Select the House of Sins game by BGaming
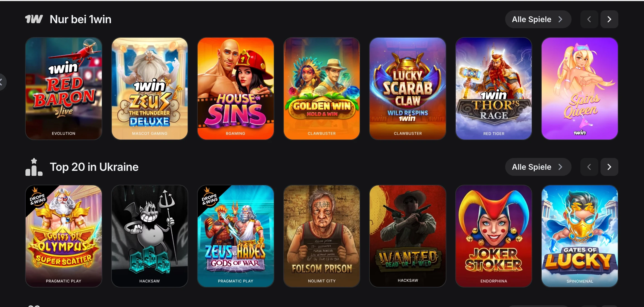This screenshot has width=644, height=307. [236, 88]
